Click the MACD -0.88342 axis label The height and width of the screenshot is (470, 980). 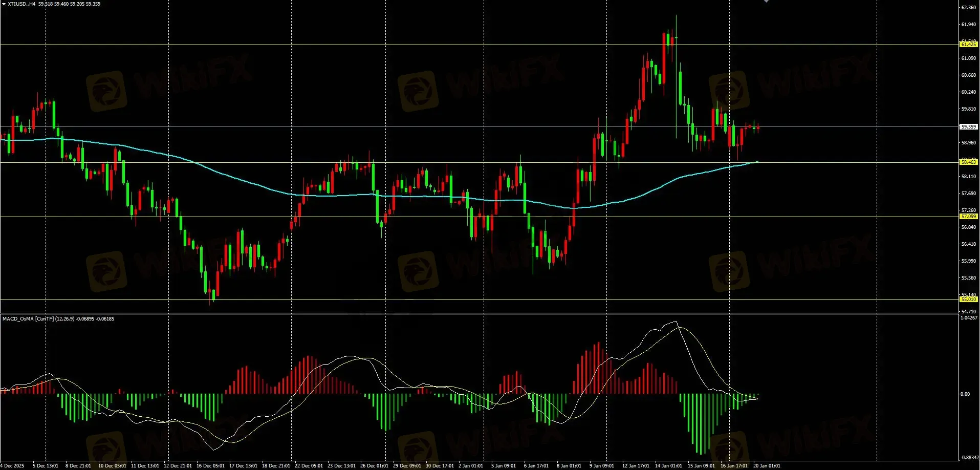[969, 457]
